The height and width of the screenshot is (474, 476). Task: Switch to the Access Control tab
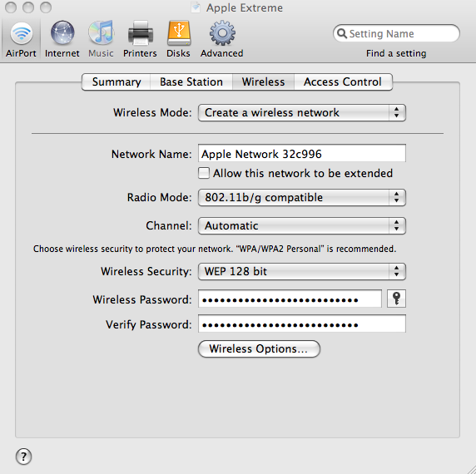click(343, 81)
